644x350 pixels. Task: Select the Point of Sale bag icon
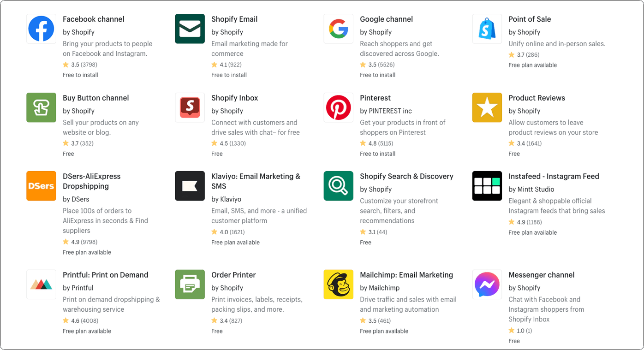point(487,29)
